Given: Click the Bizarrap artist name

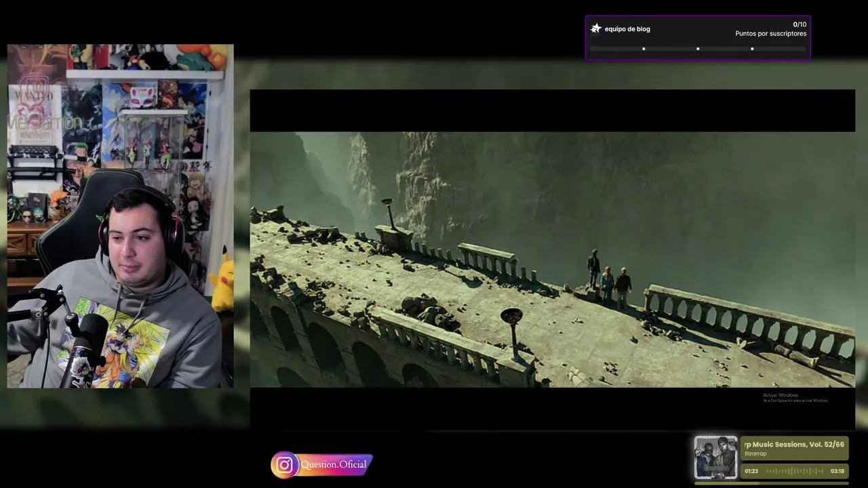Looking at the screenshot, I should pos(755,453).
